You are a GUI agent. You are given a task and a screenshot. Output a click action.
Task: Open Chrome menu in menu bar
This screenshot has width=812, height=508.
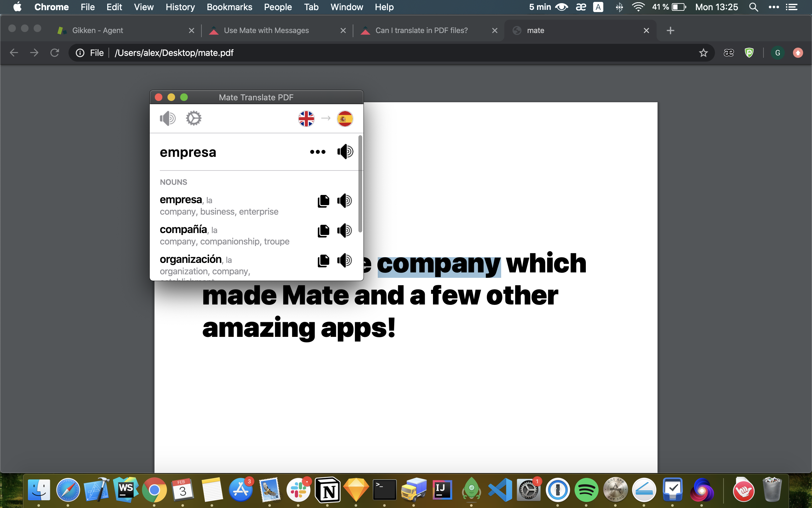click(51, 7)
